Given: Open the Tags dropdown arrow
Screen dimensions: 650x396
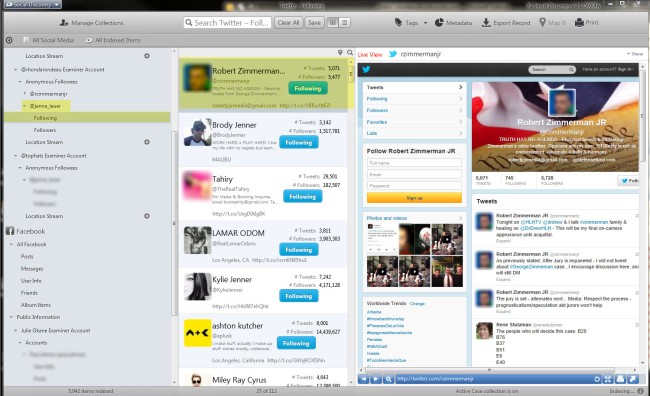Looking at the screenshot, I should pyautogui.click(x=425, y=23).
